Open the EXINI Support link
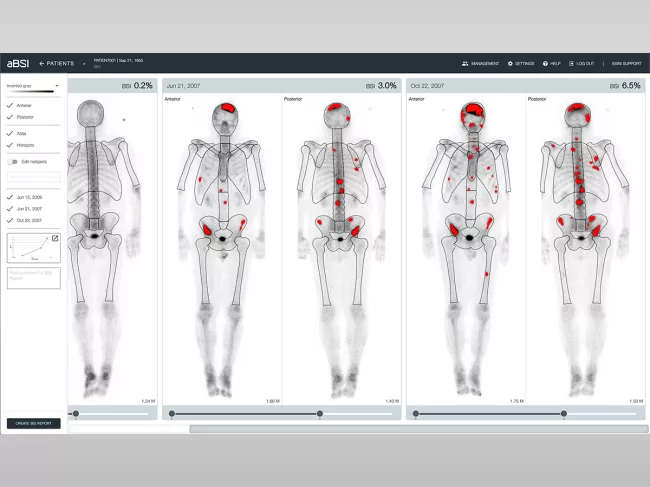The image size is (650, 487). [625, 63]
